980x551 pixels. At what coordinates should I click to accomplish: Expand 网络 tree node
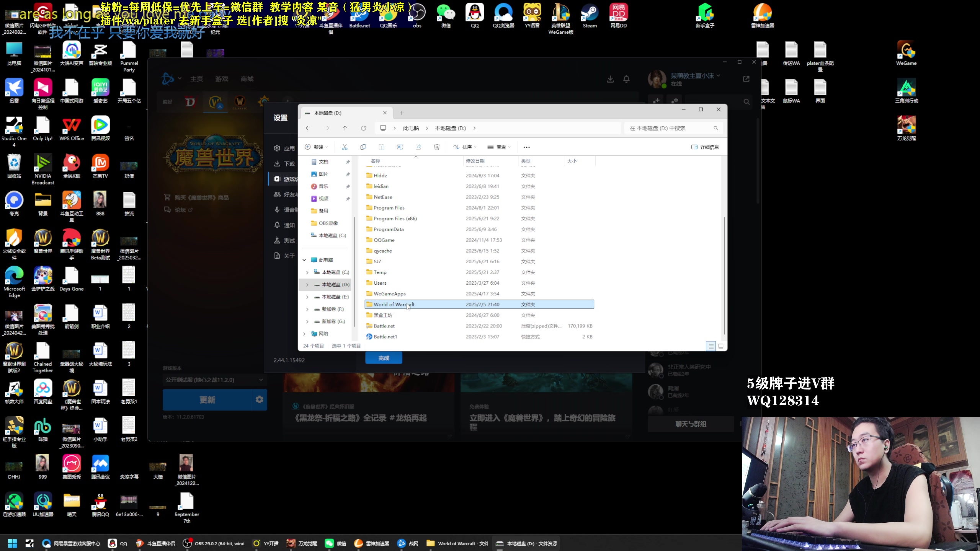click(x=304, y=334)
